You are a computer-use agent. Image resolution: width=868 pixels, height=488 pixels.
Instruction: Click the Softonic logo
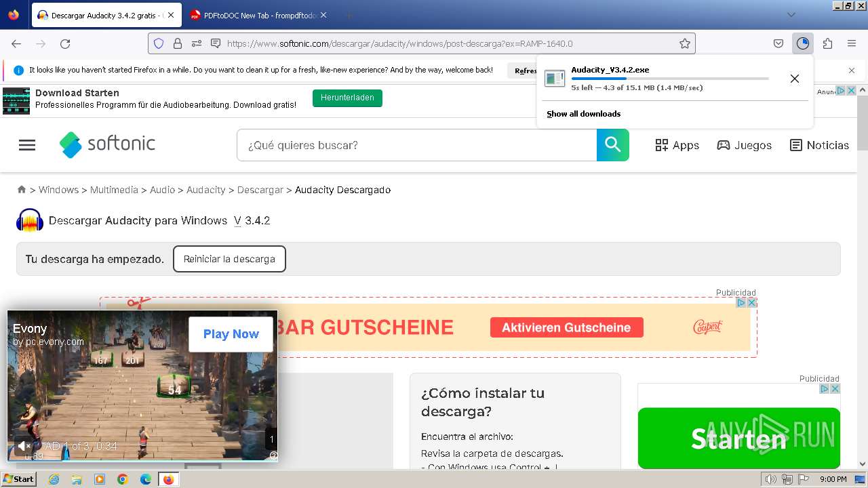107,144
